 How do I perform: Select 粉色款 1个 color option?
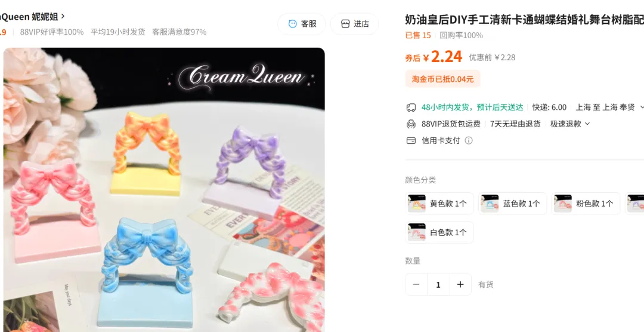click(586, 204)
